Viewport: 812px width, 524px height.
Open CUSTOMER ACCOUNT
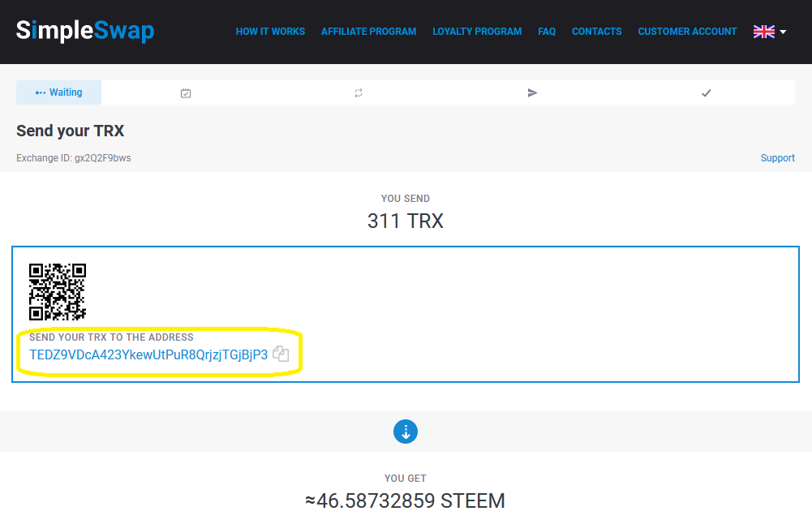687,32
